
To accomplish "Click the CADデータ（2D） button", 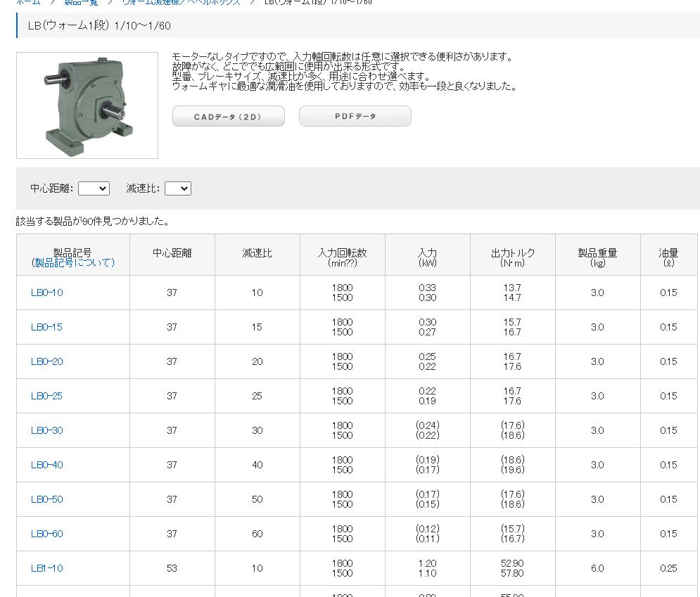I will pyautogui.click(x=228, y=115).
